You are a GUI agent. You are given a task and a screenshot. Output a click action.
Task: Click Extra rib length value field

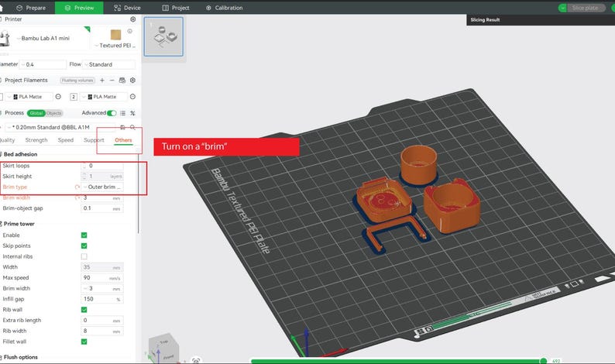(102, 320)
